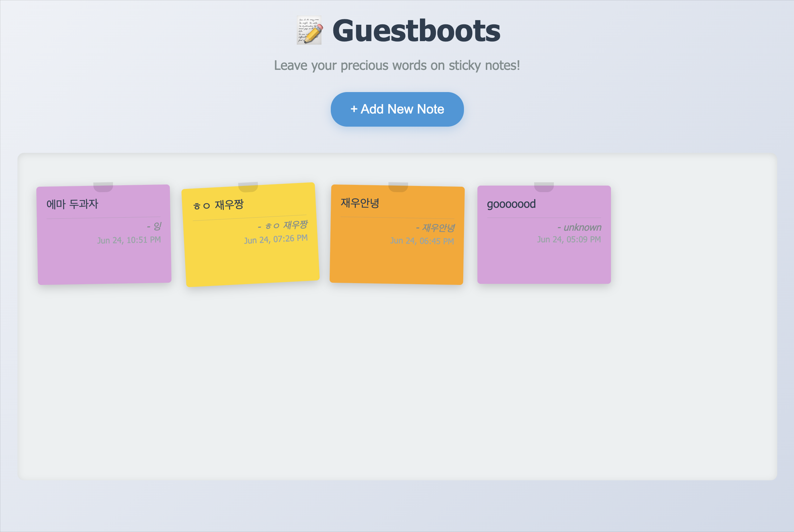
Task: Open the purple note '에마 두과자'
Action: click(104, 235)
